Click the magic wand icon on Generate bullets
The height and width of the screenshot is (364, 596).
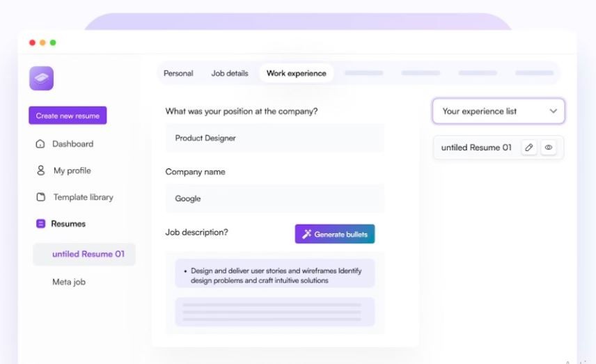(x=306, y=234)
